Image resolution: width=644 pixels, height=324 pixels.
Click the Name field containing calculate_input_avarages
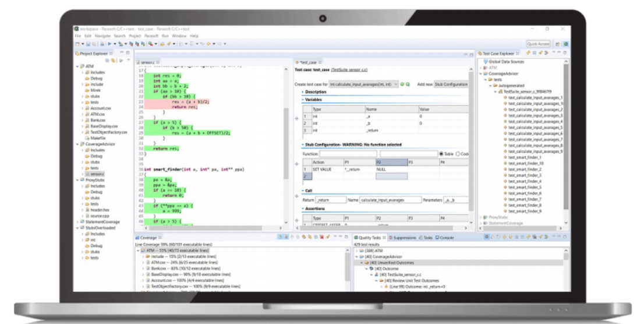(391, 200)
